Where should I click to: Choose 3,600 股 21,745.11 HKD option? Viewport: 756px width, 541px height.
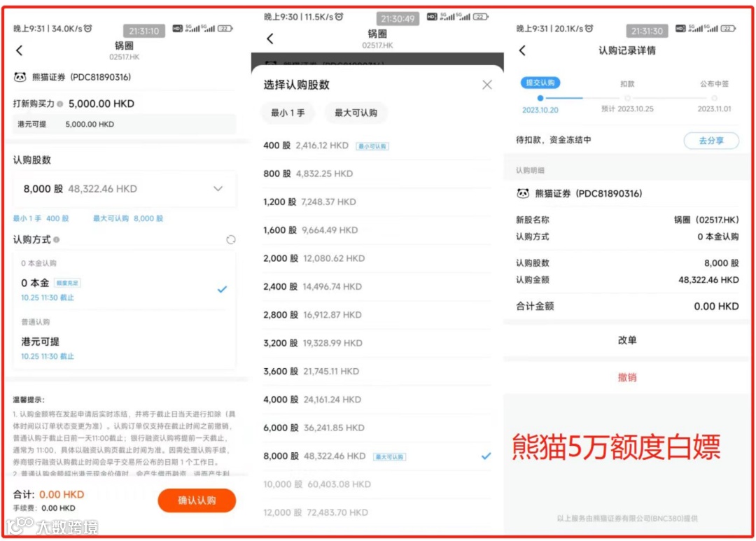[x=377, y=371]
